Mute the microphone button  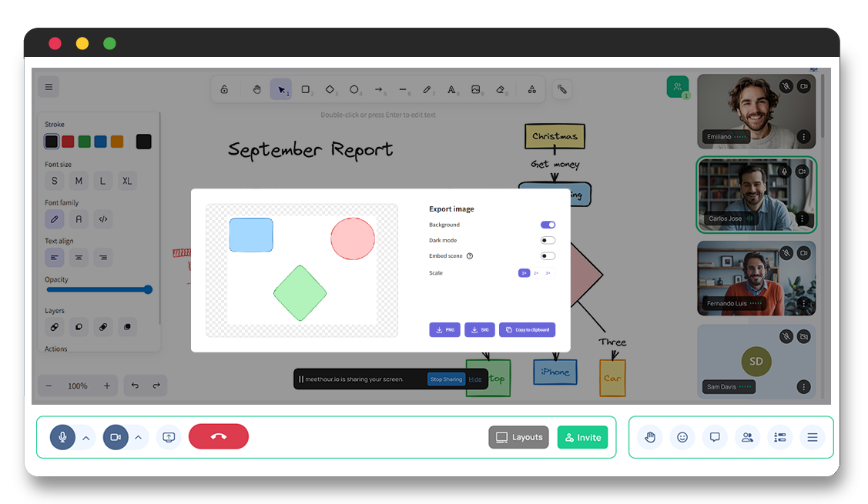(x=62, y=437)
